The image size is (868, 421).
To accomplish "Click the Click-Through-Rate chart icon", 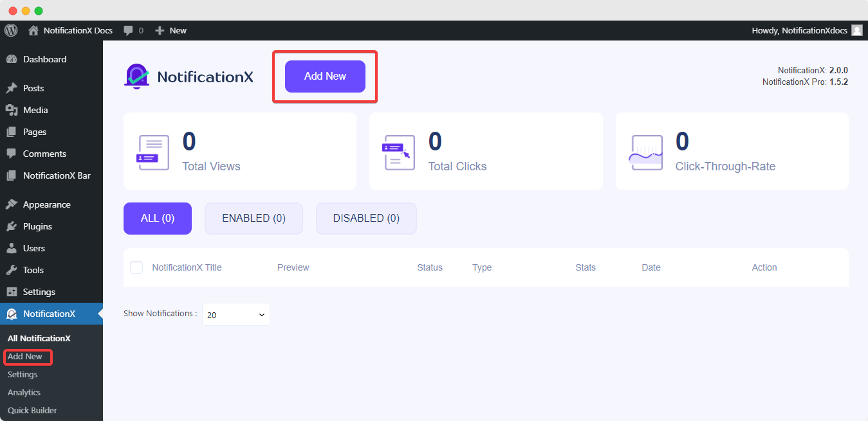I will click(646, 152).
